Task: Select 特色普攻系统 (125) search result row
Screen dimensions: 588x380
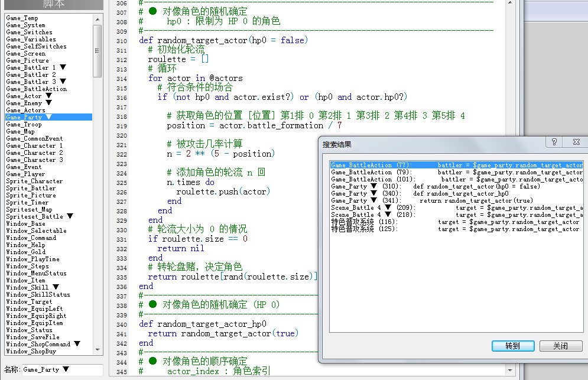Action: 457,229
